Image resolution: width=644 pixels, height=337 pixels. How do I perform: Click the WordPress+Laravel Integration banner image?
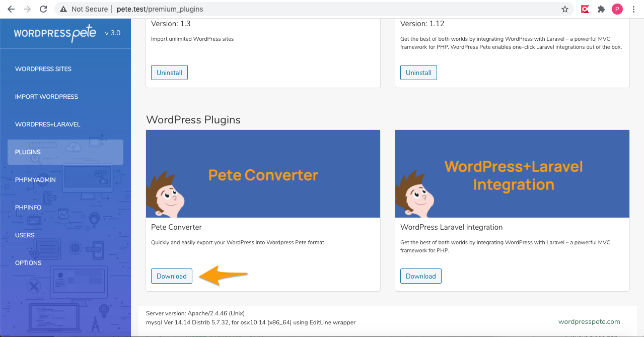[x=512, y=174]
